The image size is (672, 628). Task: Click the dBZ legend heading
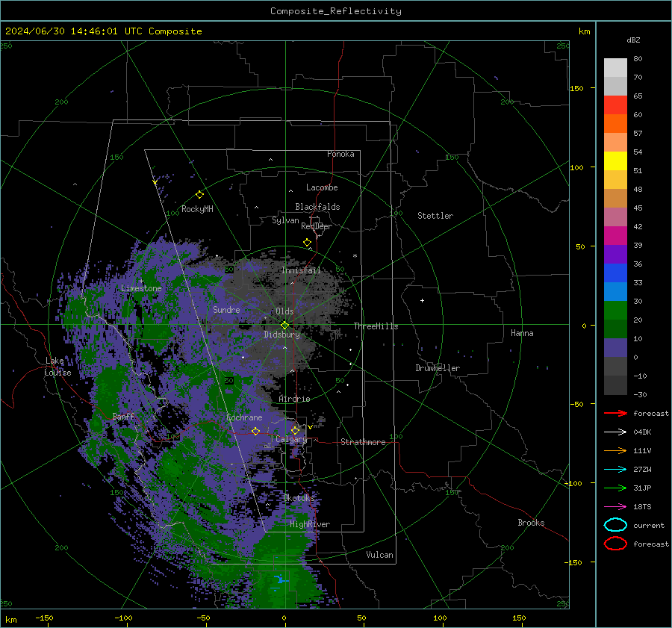tap(633, 40)
